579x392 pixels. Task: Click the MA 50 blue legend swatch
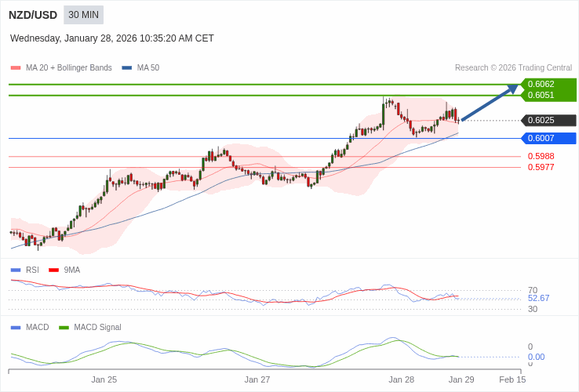(127, 68)
